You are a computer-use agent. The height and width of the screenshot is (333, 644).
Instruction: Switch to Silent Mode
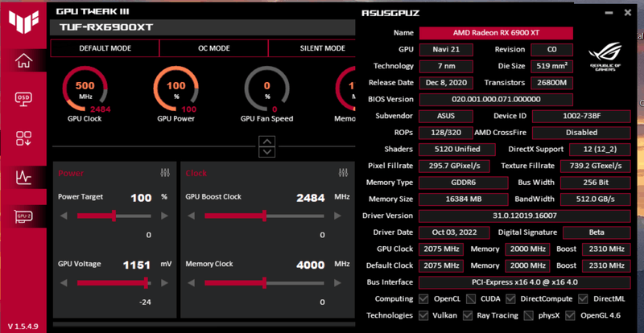pyautogui.click(x=312, y=48)
